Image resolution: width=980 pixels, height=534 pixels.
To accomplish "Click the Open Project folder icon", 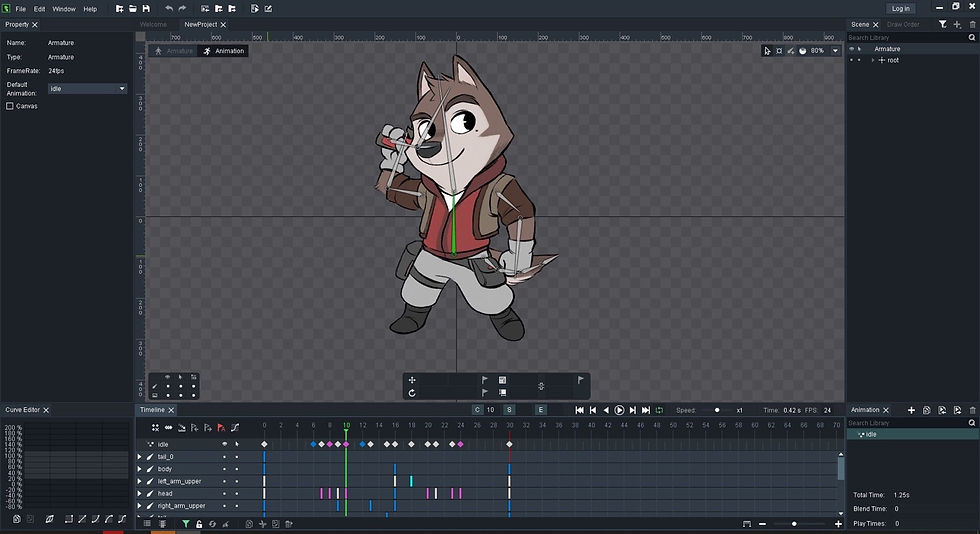I will click(x=132, y=9).
